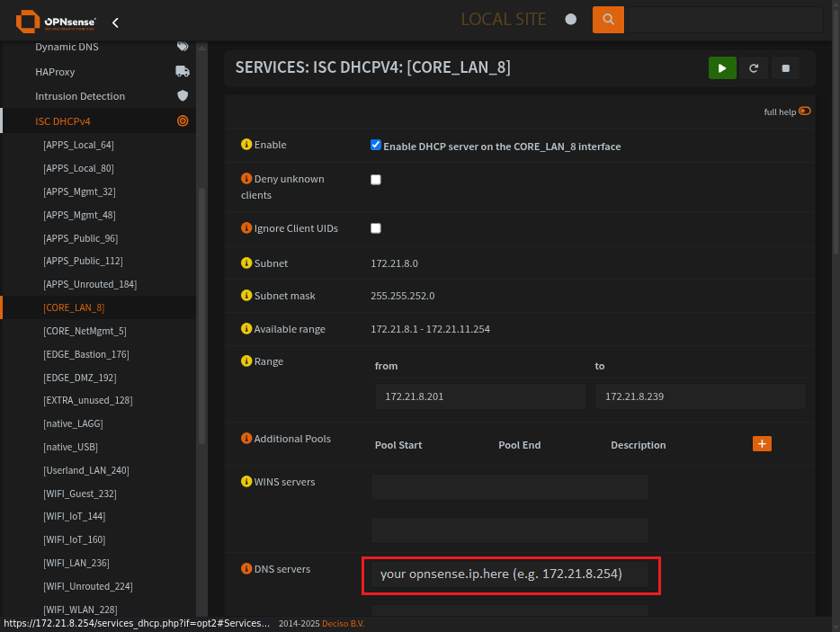Click the orange search magnifier button
Viewport: 840px width, 632px height.
[608, 20]
